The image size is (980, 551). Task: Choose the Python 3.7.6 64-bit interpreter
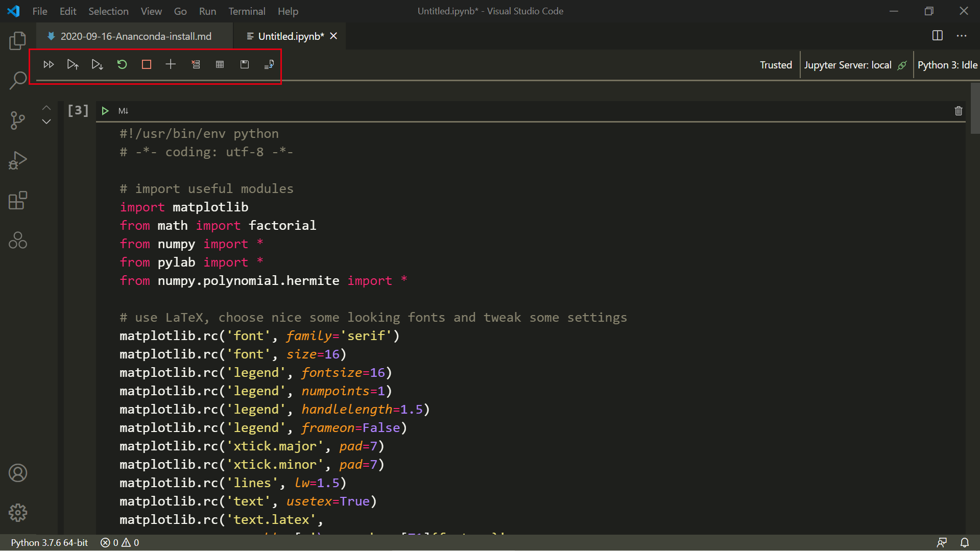(50, 542)
